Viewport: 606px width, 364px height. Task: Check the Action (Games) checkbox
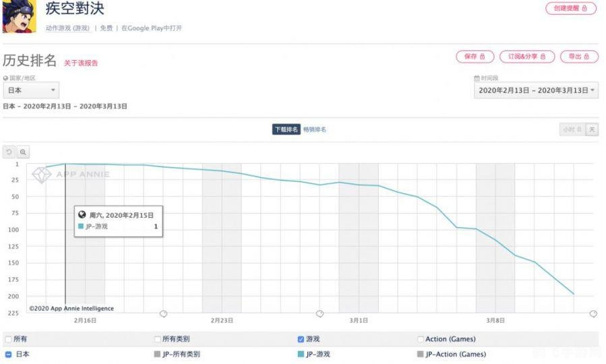tap(421, 339)
